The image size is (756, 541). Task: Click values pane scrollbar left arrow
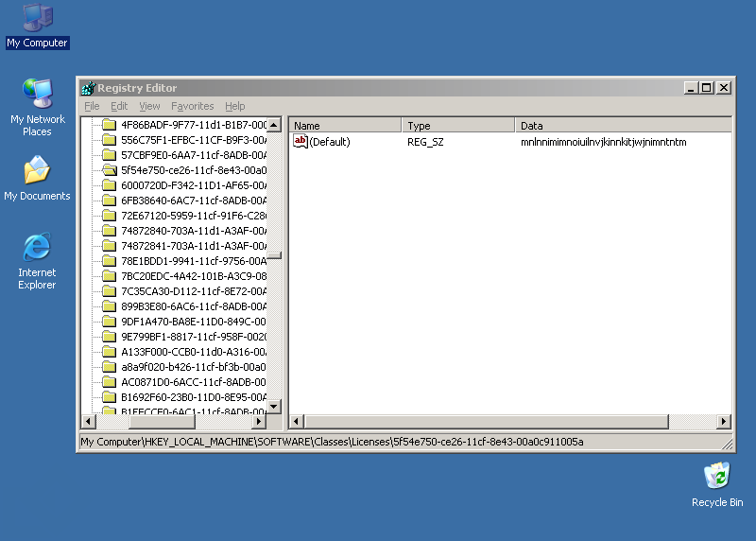click(x=297, y=421)
